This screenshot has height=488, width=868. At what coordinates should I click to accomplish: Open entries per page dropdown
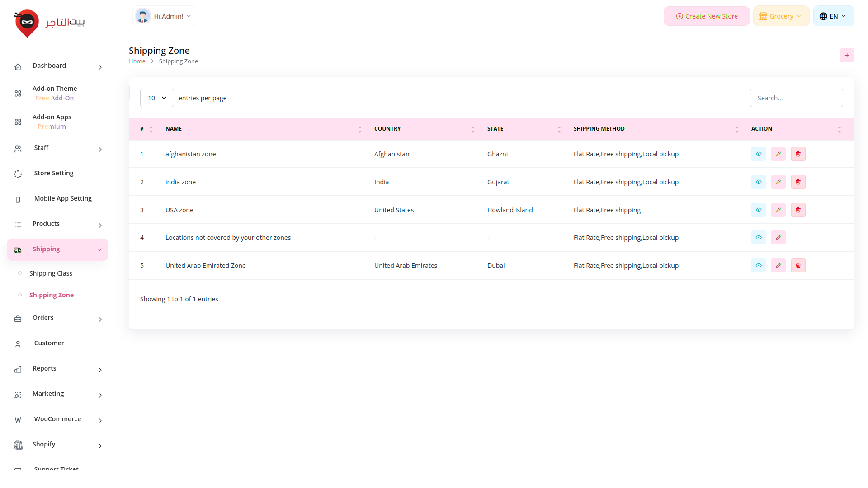tap(157, 98)
